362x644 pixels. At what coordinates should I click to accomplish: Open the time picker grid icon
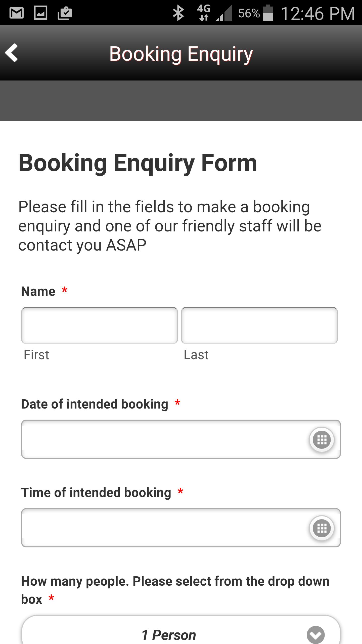322,528
